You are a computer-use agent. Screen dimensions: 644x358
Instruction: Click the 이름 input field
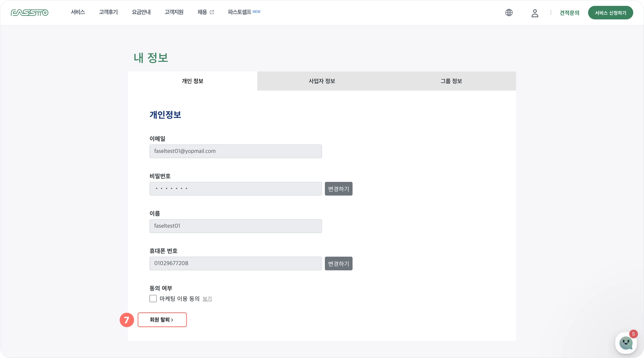(x=236, y=226)
